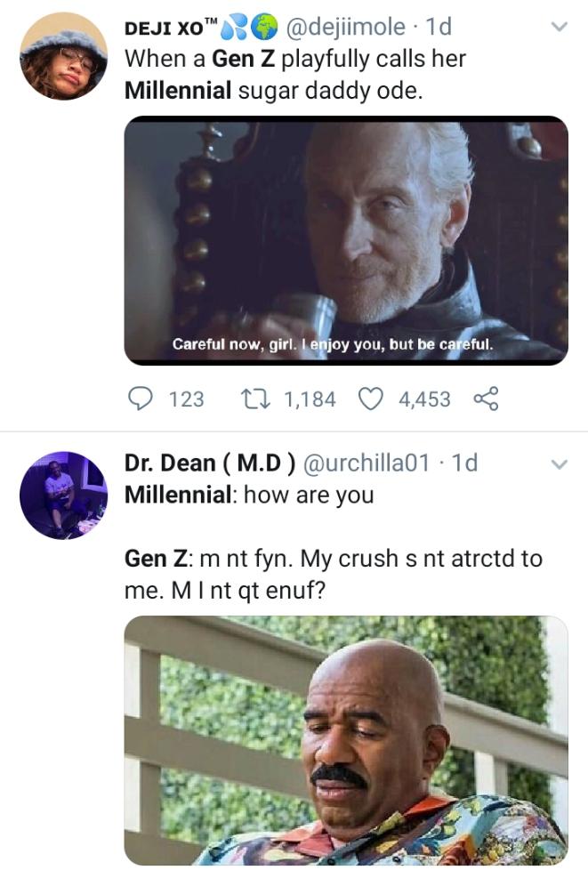588x878 pixels.
Task: Visit the @urchilla01 handle link
Action: (x=366, y=463)
